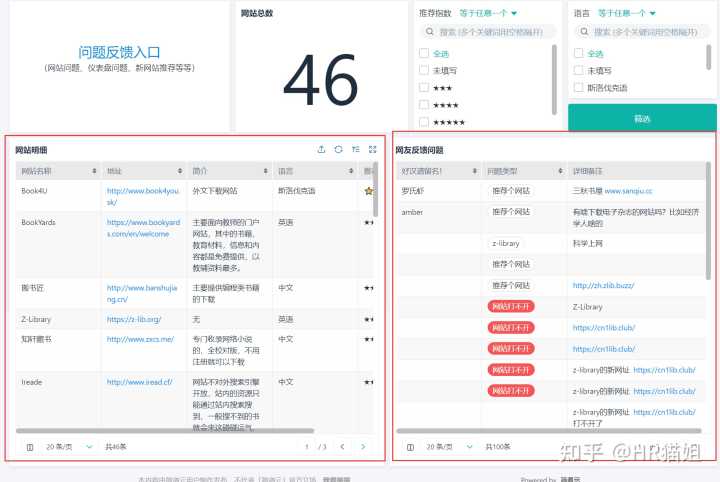Sort by the 简介 column arrows

tap(265, 171)
